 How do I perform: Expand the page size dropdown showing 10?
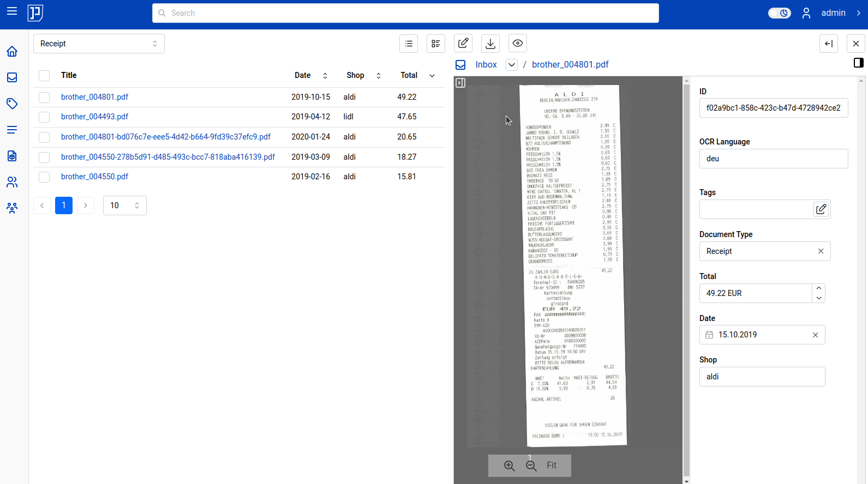pyautogui.click(x=125, y=205)
